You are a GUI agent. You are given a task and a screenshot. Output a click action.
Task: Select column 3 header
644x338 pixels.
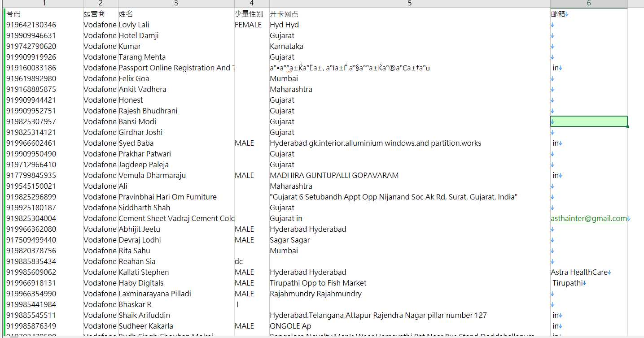(176, 4)
